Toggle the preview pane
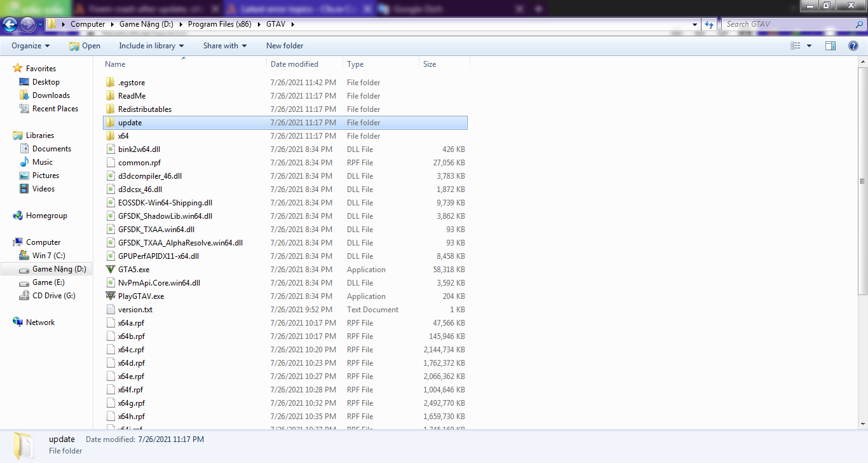The height and width of the screenshot is (463, 868). (x=831, y=45)
